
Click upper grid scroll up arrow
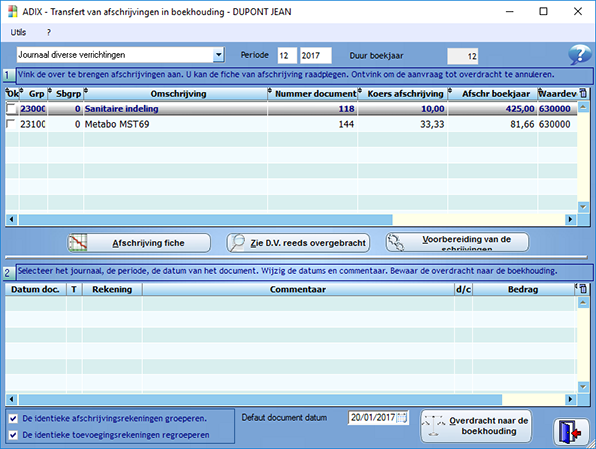click(583, 108)
